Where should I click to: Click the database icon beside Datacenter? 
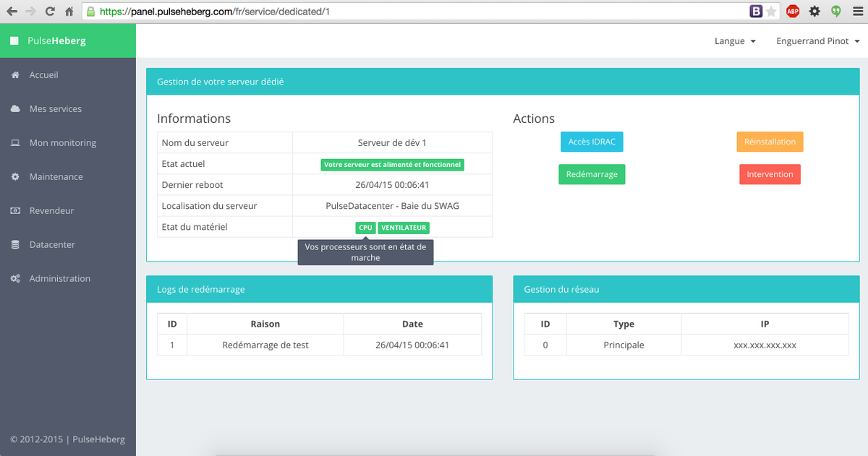(15, 245)
